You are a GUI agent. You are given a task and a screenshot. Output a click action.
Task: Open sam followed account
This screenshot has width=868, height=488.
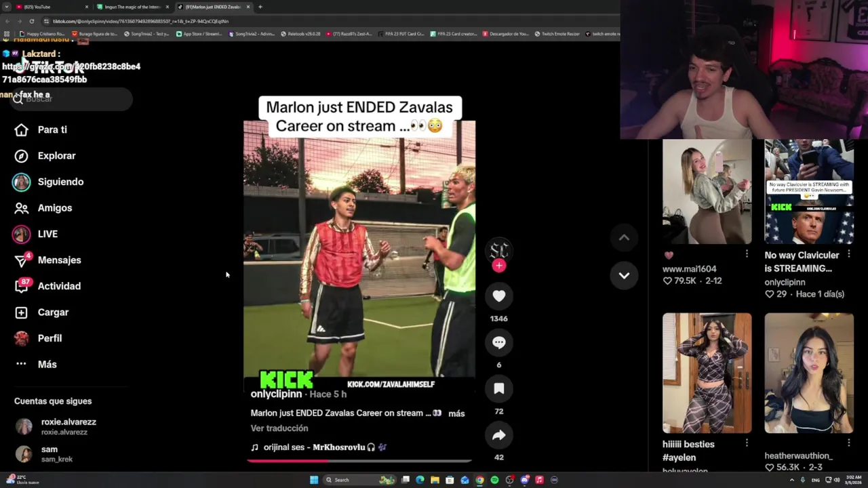tap(44, 454)
